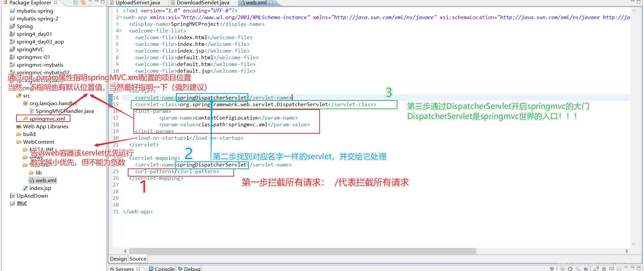Click the Servers view icon
Viewport: 644px width, 271px height.
click(x=112, y=269)
